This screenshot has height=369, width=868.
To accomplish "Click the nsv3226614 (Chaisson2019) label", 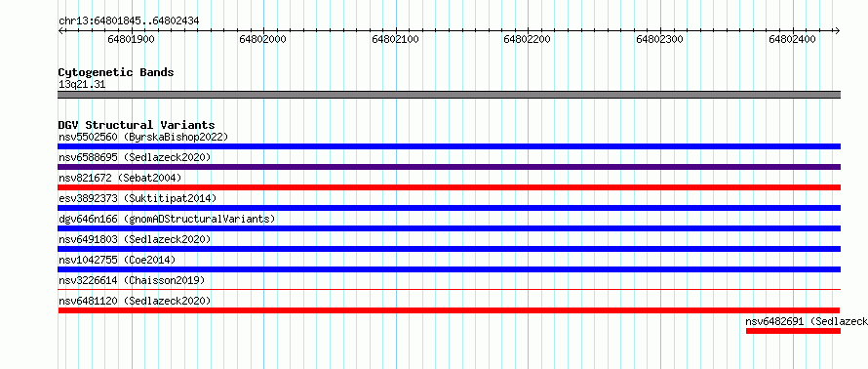I will coord(132,280).
